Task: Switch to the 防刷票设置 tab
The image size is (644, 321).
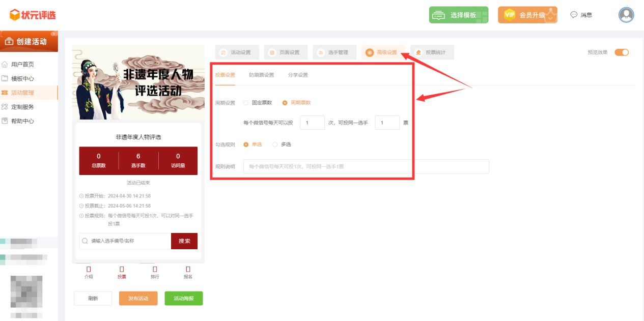Action: click(261, 75)
